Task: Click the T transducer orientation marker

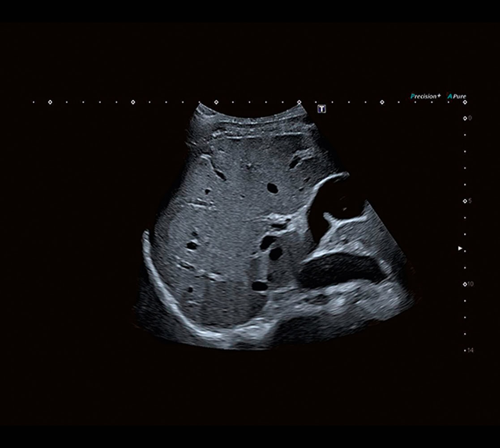Action: pyautogui.click(x=321, y=109)
